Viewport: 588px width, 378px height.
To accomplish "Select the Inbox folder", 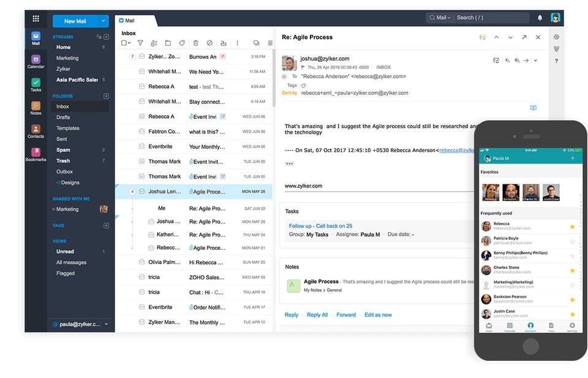I will click(x=80, y=107).
